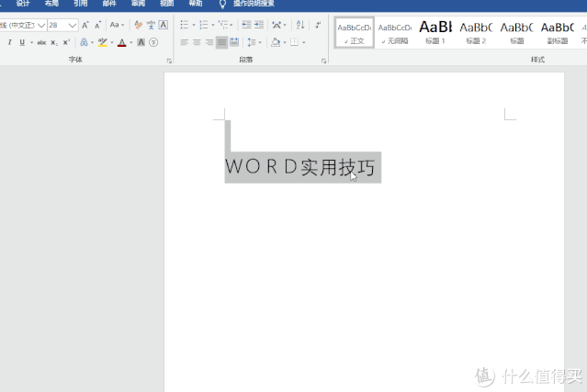This screenshot has height=392, width=587.
Task: Open the change case Aa dropdown
Action: [116, 26]
